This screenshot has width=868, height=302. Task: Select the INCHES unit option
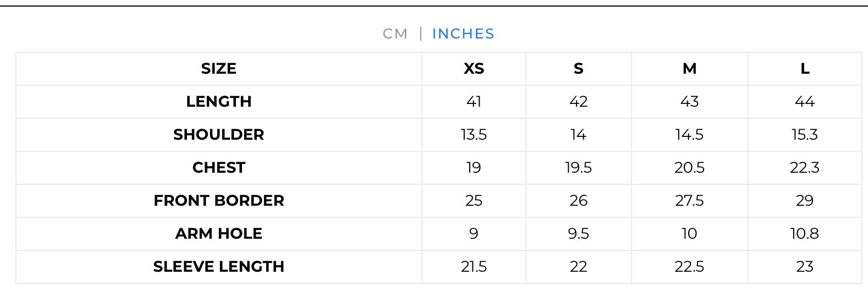pos(463,34)
